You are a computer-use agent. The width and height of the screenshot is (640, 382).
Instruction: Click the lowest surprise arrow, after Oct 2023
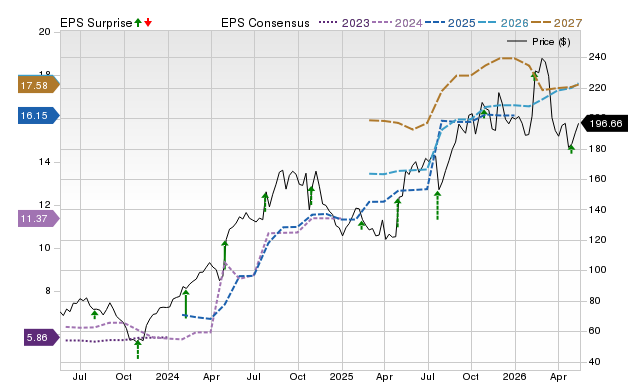pos(138,349)
